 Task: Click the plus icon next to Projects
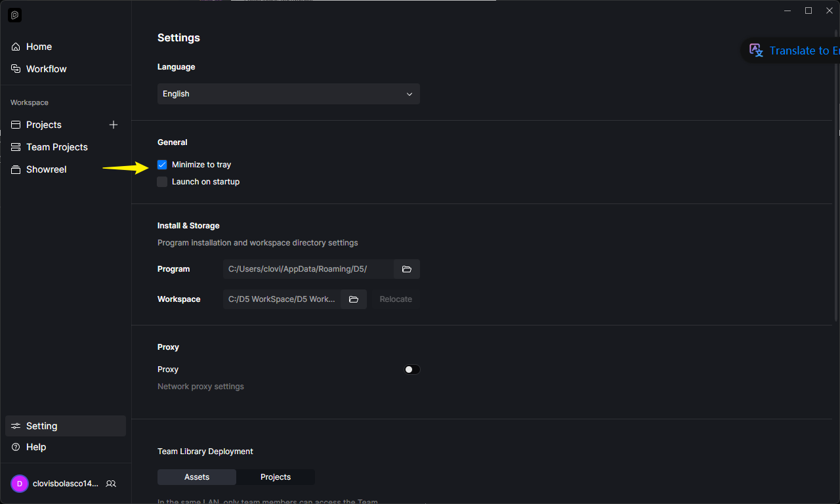114,125
